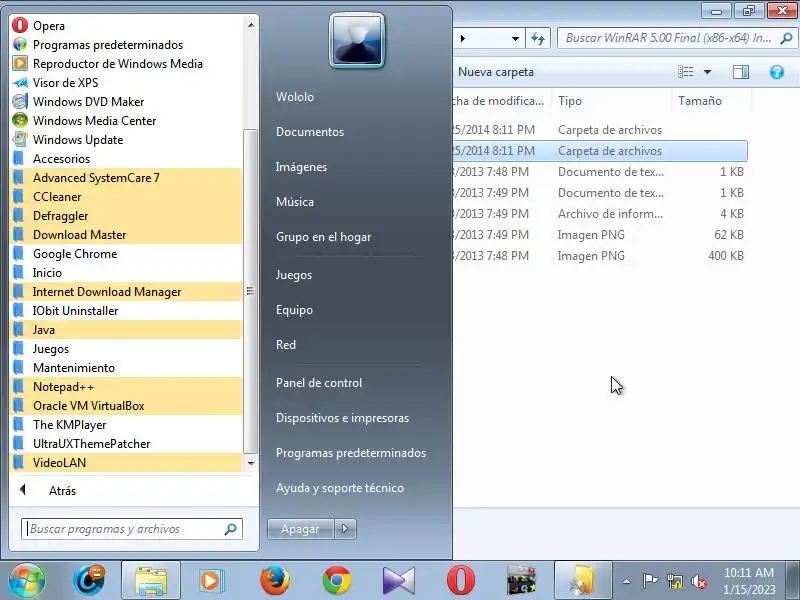Open Panel de control

pyautogui.click(x=319, y=383)
